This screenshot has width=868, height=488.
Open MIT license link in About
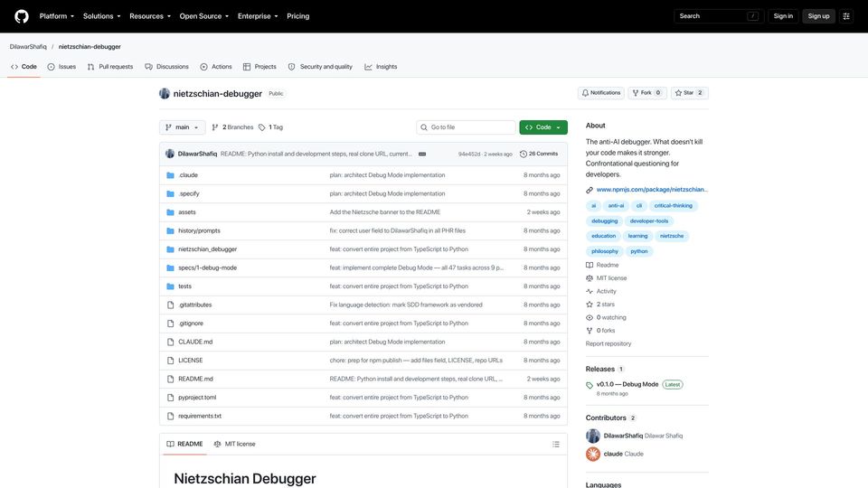[x=611, y=278]
